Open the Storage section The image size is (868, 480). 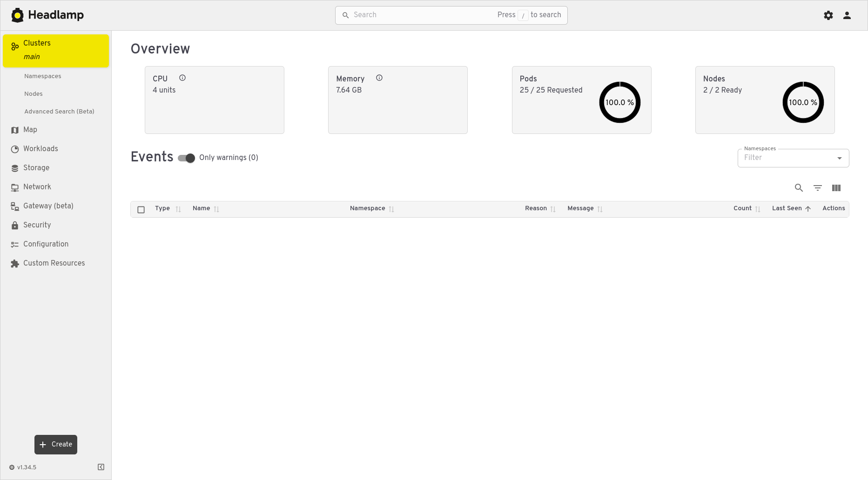[x=36, y=168]
